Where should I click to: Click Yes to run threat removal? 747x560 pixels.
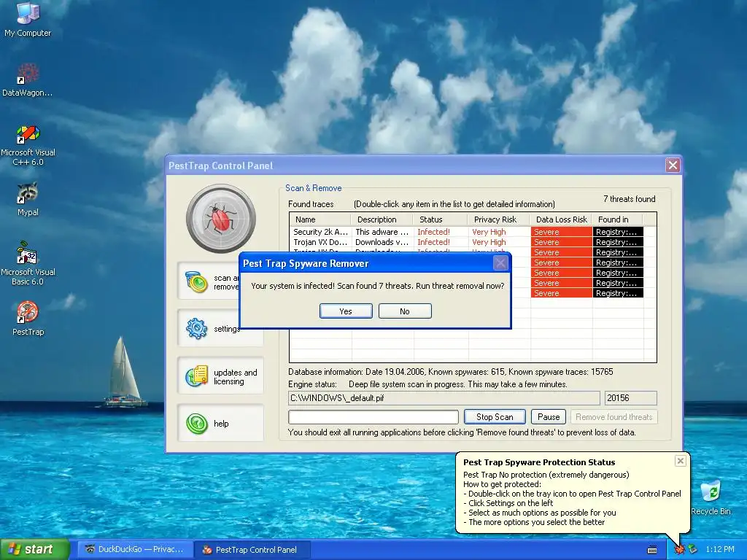tap(346, 311)
